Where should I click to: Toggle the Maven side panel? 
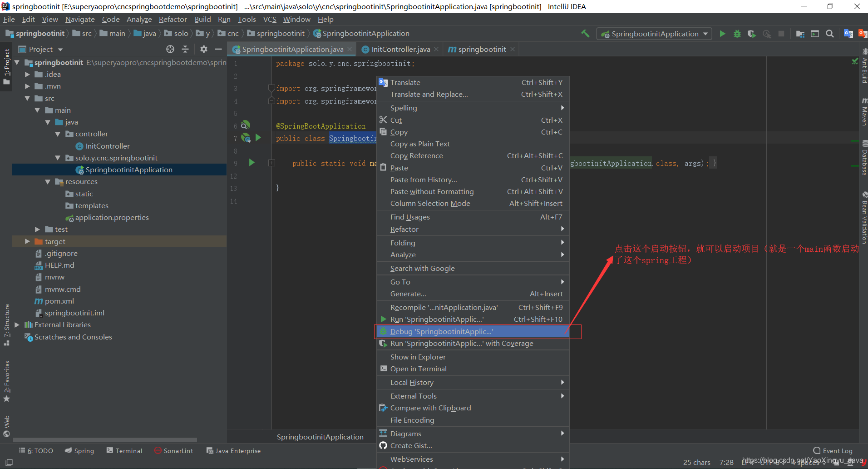(x=864, y=111)
